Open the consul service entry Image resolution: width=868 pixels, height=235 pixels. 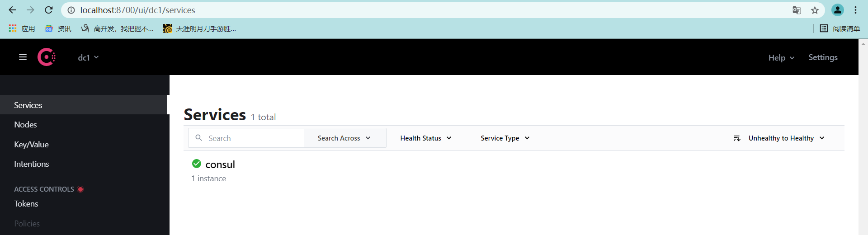coord(220,164)
